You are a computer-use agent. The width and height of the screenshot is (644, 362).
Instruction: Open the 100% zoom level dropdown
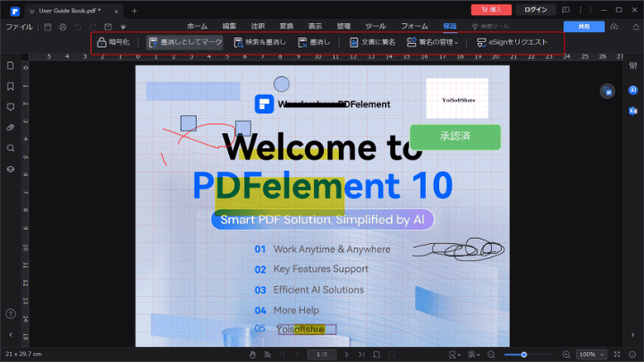click(x=591, y=355)
